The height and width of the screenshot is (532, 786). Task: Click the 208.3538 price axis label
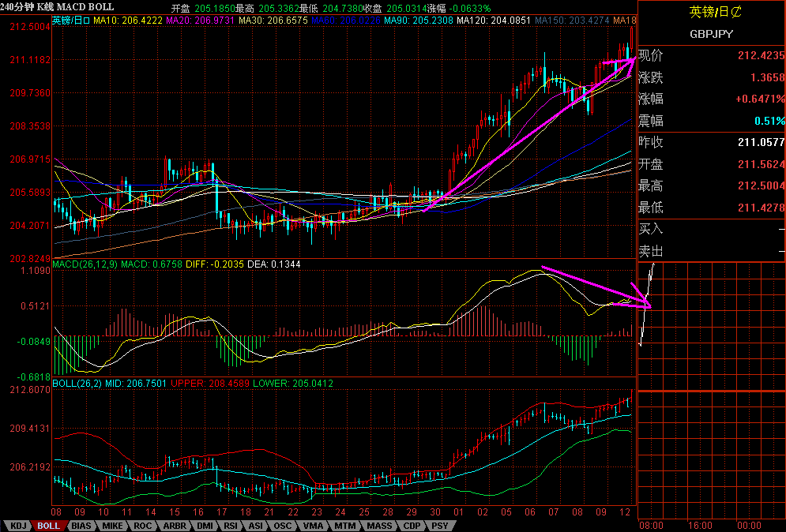(x=30, y=126)
